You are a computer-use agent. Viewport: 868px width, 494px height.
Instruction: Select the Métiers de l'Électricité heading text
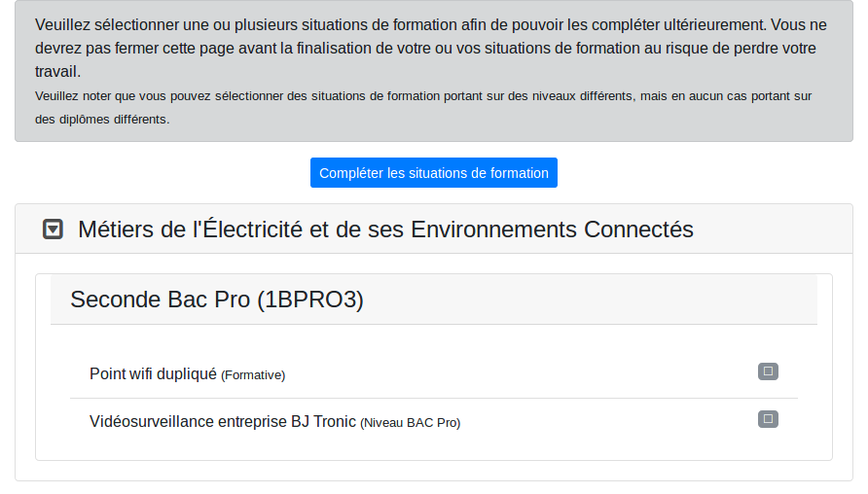[385, 229]
